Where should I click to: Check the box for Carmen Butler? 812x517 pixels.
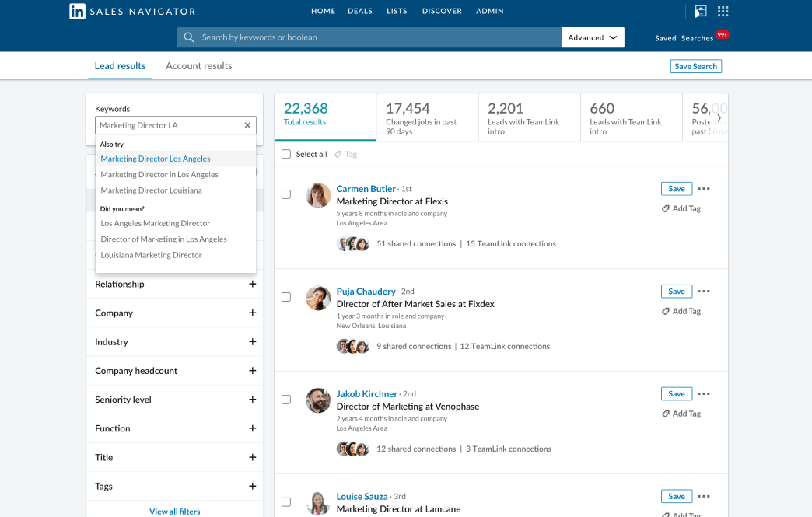[x=286, y=194]
